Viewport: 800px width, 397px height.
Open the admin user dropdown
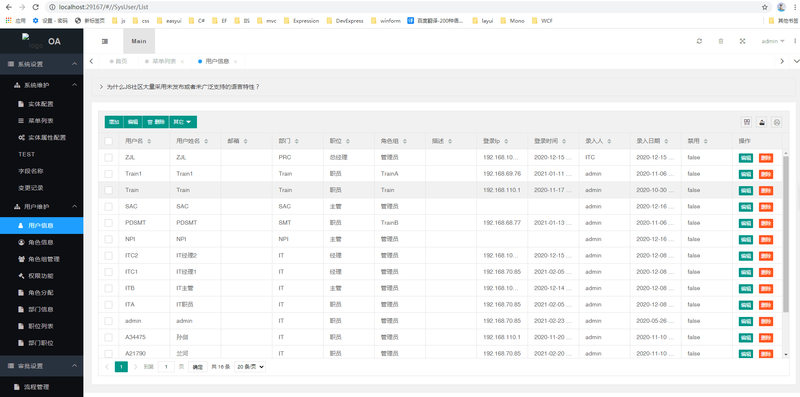pyautogui.click(x=772, y=41)
